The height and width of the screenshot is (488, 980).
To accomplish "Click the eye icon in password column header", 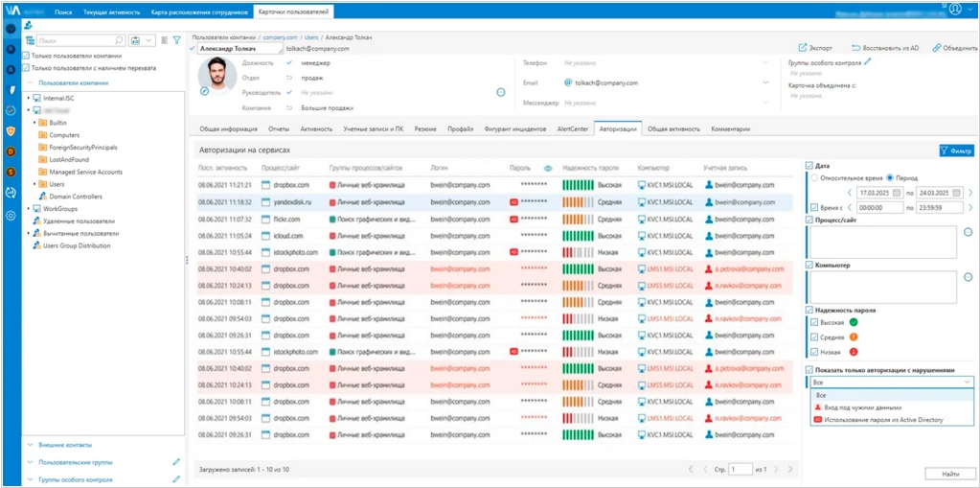I will click(548, 167).
